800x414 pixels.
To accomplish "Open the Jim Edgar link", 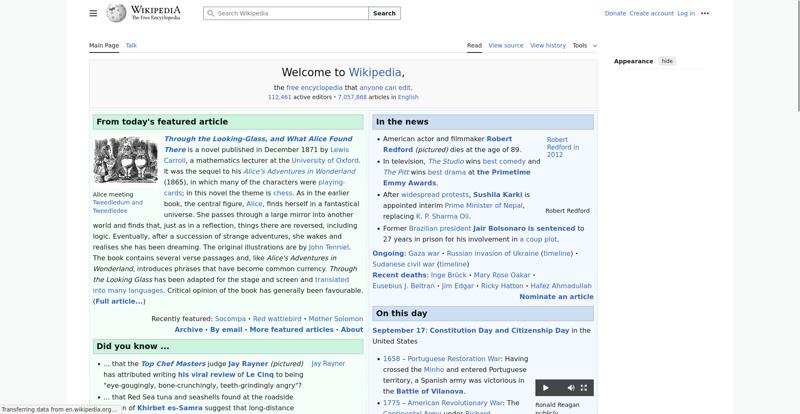I will coord(458,286).
